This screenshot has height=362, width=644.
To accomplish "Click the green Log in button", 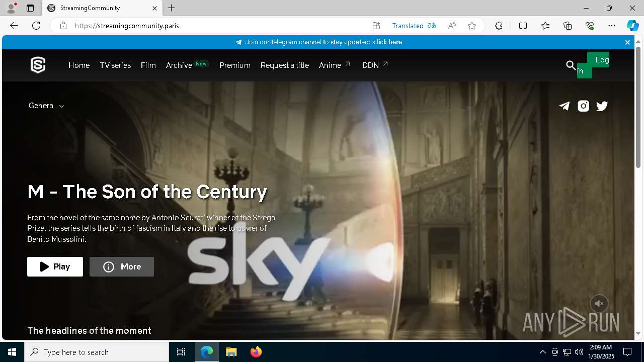I will pyautogui.click(x=593, y=65).
